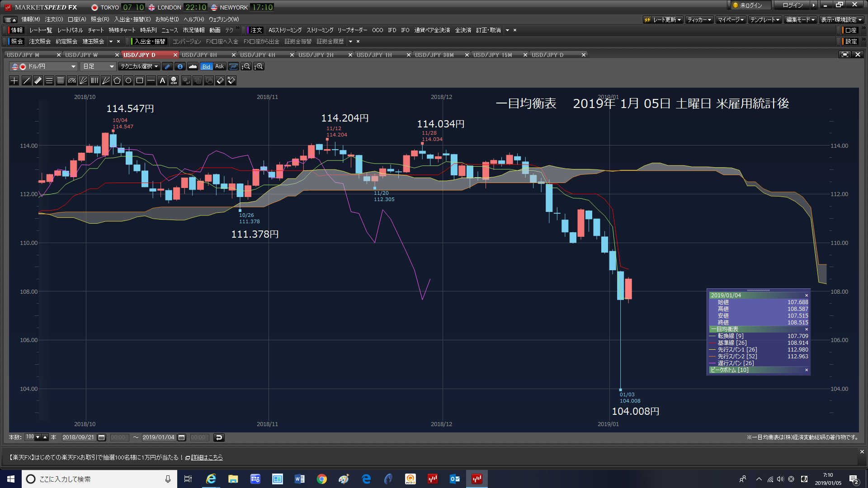Screen dimensions: 868x488
Task: Select Ask price display
Action: [219, 66]
